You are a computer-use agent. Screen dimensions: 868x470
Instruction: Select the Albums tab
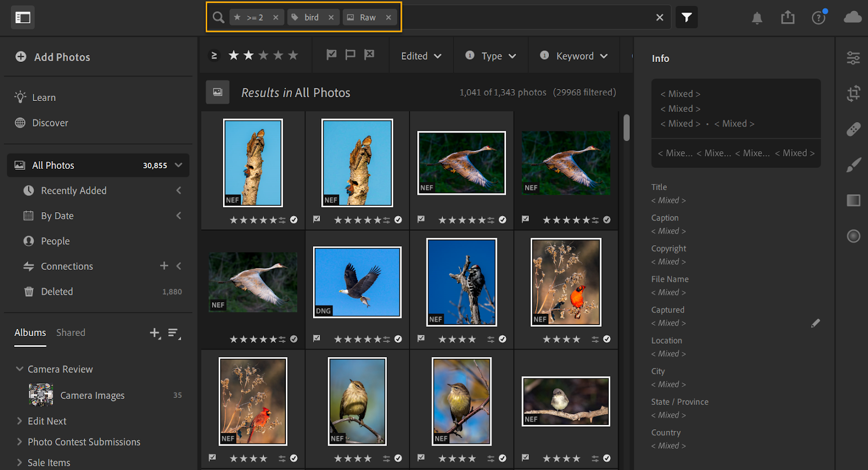(30, 333)
